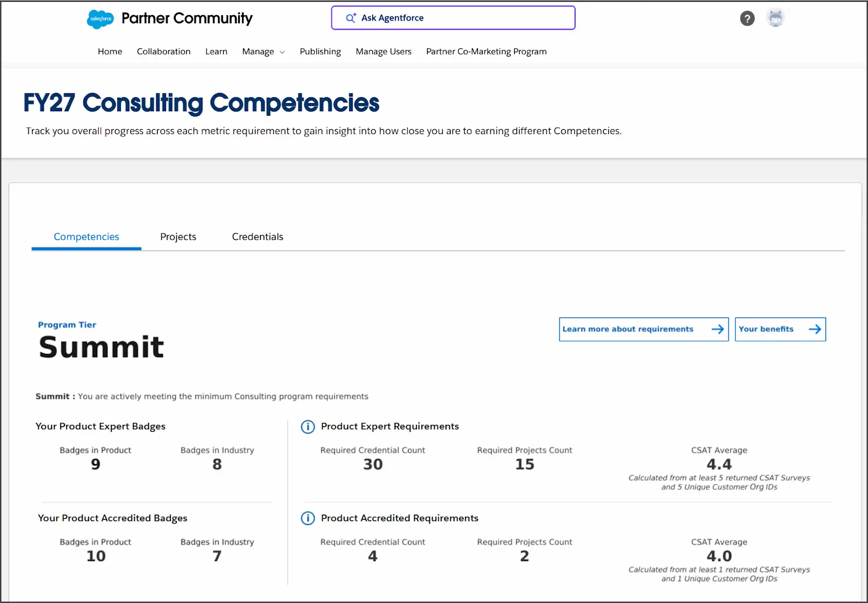Click the Your benefits button

coord(780,329)
